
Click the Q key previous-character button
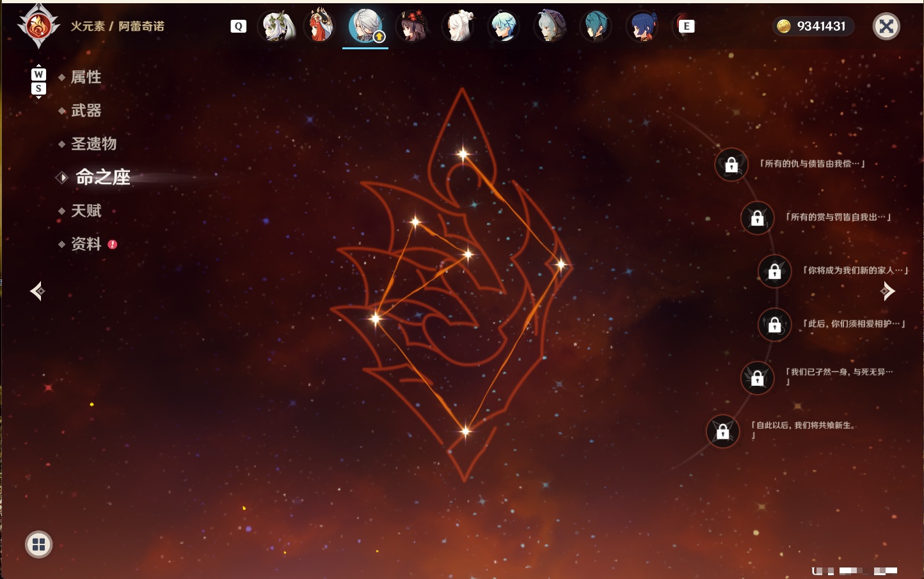point(238,26)
